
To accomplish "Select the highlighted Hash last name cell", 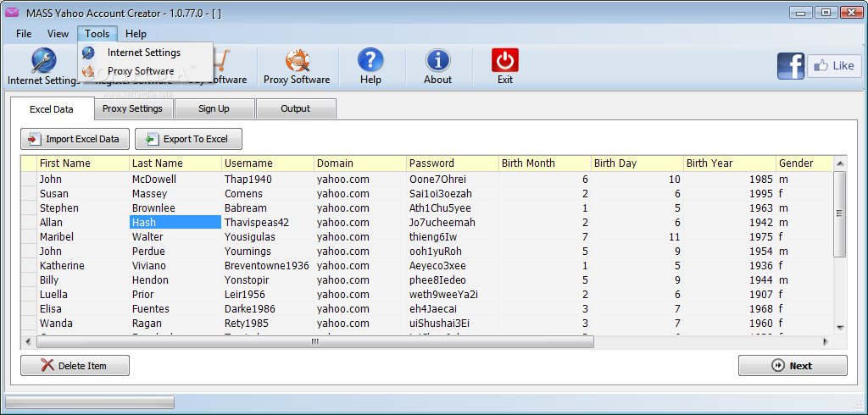I will 175,223.
